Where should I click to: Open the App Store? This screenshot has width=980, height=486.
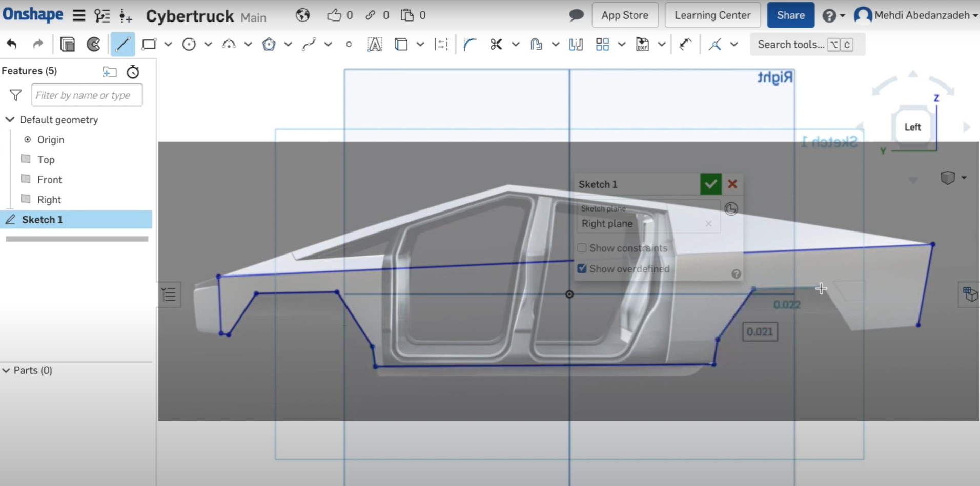pyautogui.click(x=625, y=15)
